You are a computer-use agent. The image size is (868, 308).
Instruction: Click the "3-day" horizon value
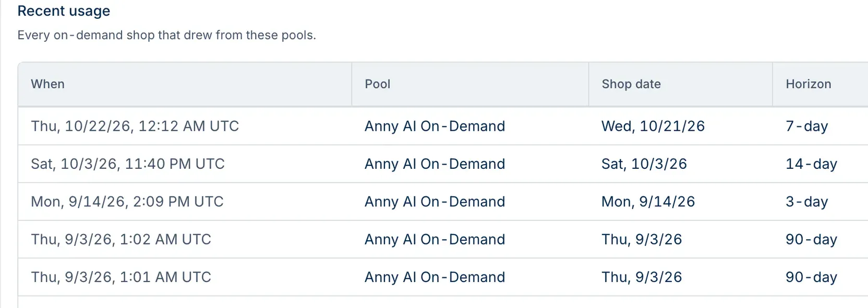pos(807,202)
